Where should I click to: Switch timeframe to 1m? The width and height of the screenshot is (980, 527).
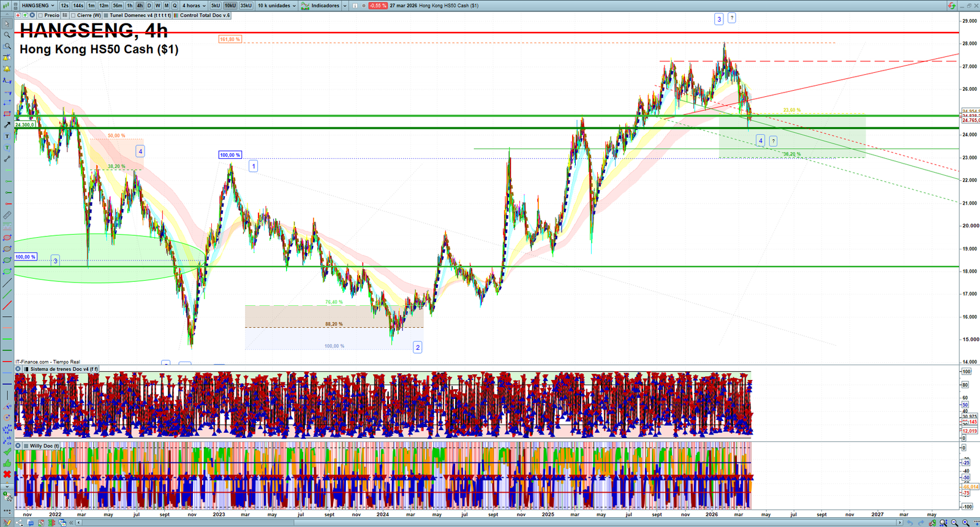tap(91, 6)
